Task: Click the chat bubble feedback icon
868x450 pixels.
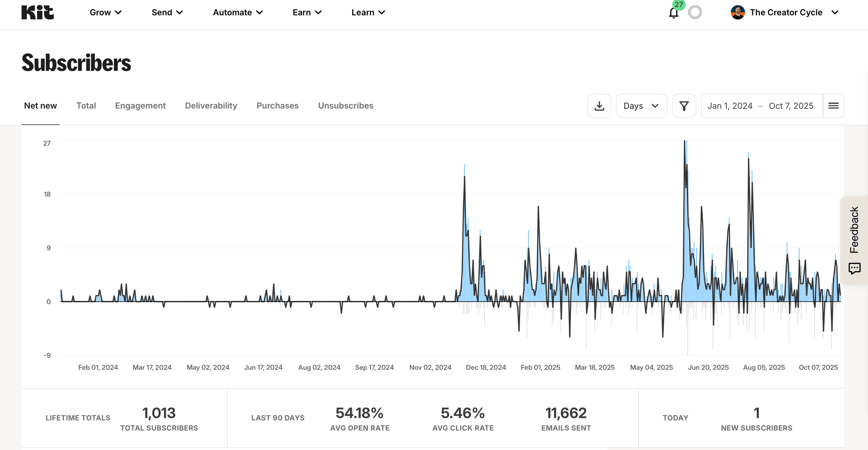Action: 854,268
